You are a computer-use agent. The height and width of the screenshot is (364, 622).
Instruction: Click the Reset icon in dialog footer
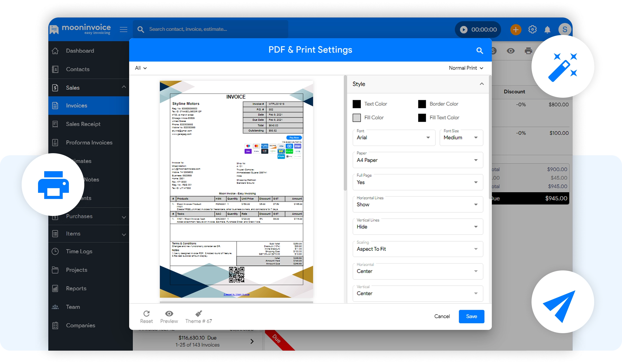pyautogui.click(x=146, y=314)
